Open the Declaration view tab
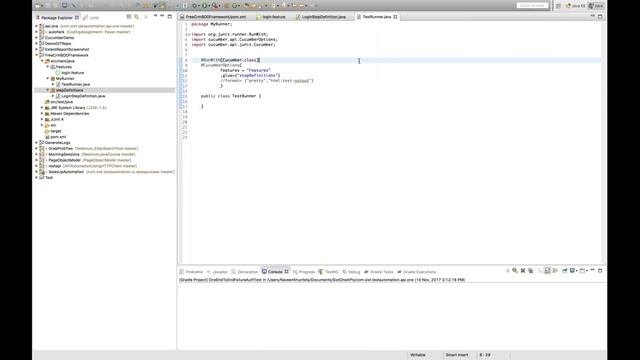Viewport: 640px width, 360px height. click(x=244, y=272)
